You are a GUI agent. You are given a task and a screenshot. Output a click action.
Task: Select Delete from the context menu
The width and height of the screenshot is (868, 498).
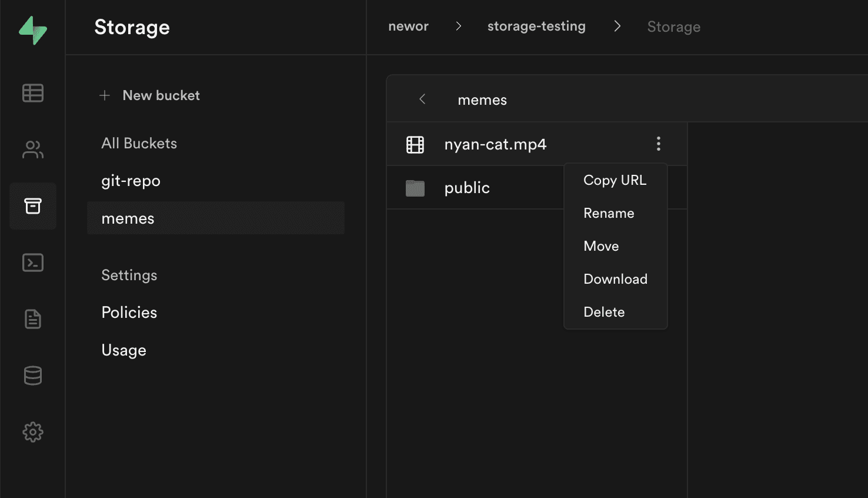604,312
